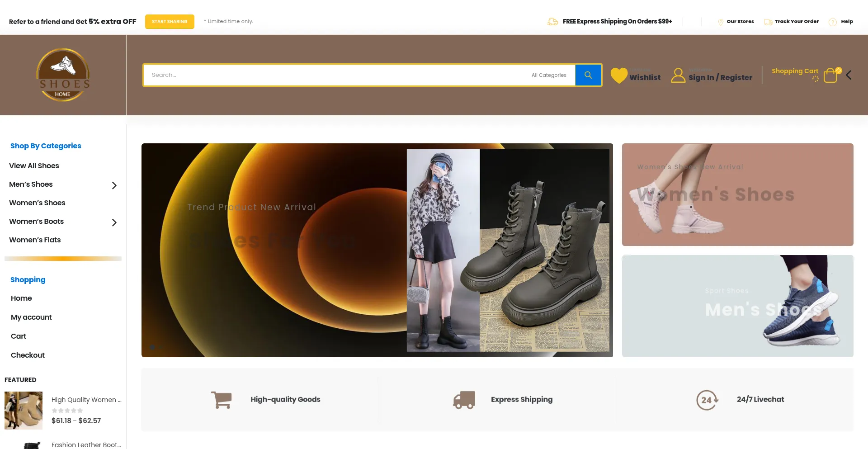Select Men's Shoes in the category menu

[x=31, y=184]
